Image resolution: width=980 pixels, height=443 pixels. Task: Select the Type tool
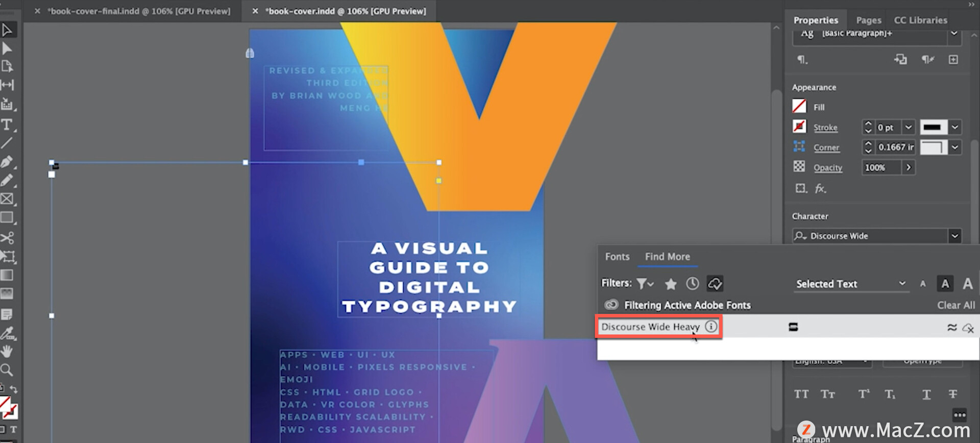tap(7, 125)
